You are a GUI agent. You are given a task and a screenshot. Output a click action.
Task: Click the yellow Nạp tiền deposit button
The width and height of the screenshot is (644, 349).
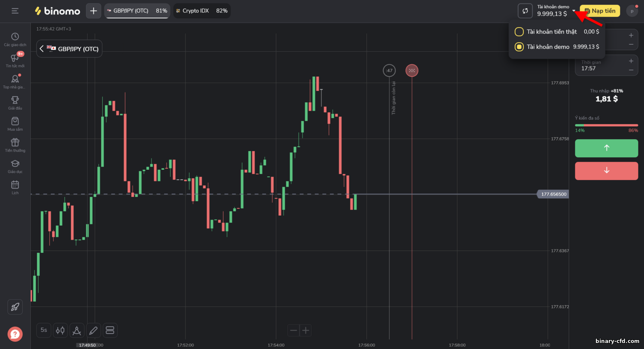point(600,11)
